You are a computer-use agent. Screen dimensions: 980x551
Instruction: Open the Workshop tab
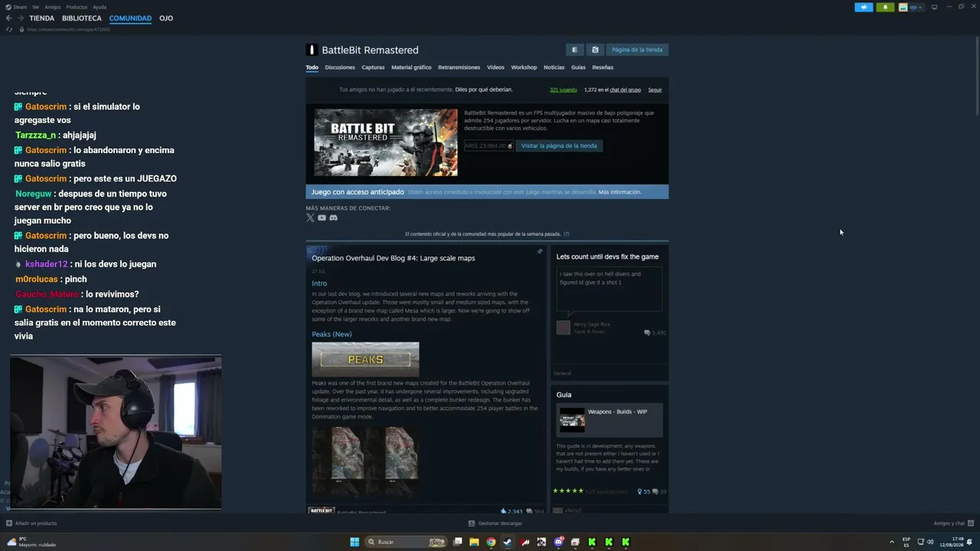click(524, 67)
